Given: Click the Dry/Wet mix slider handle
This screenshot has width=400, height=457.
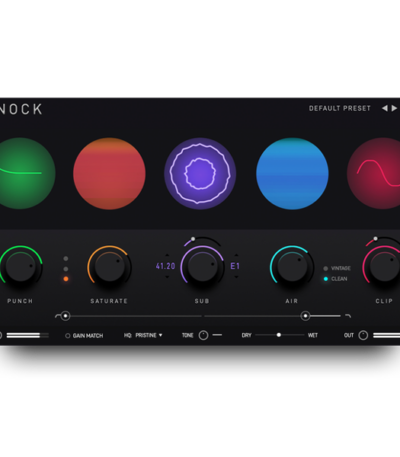Looking at the screenshot, I should pos(279,335).
